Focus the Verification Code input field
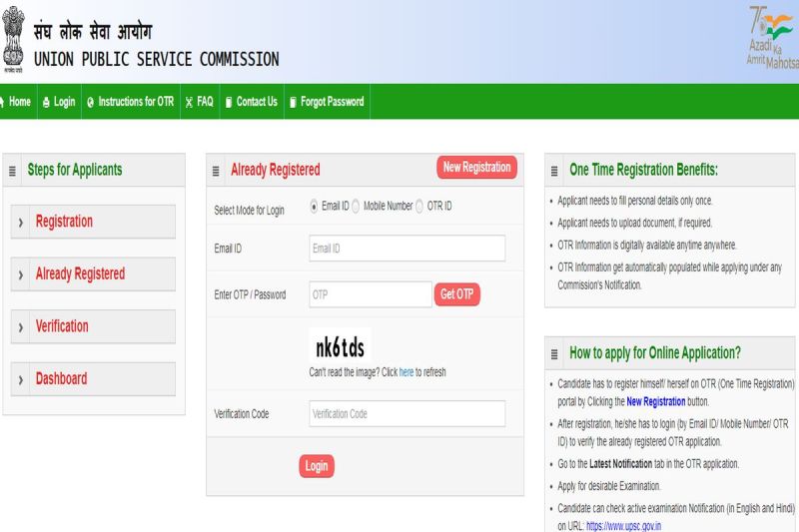The image size is (799, 532). click(406, 413)
